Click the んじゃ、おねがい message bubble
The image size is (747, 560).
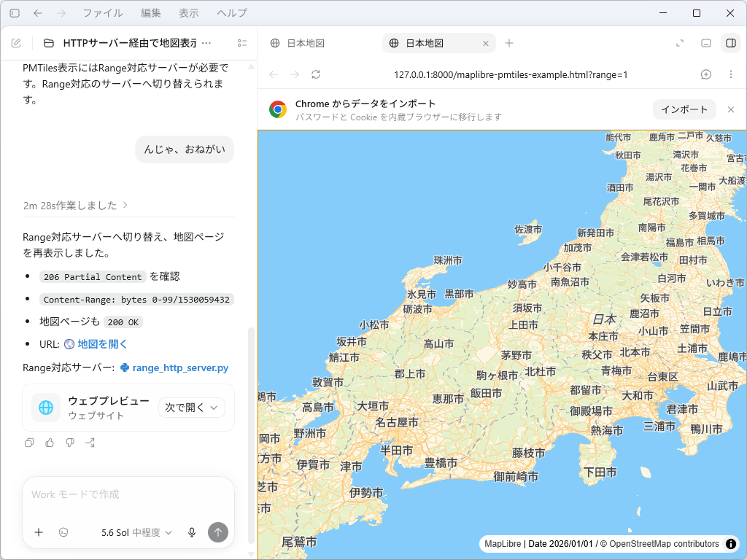(x=185, y=149)
